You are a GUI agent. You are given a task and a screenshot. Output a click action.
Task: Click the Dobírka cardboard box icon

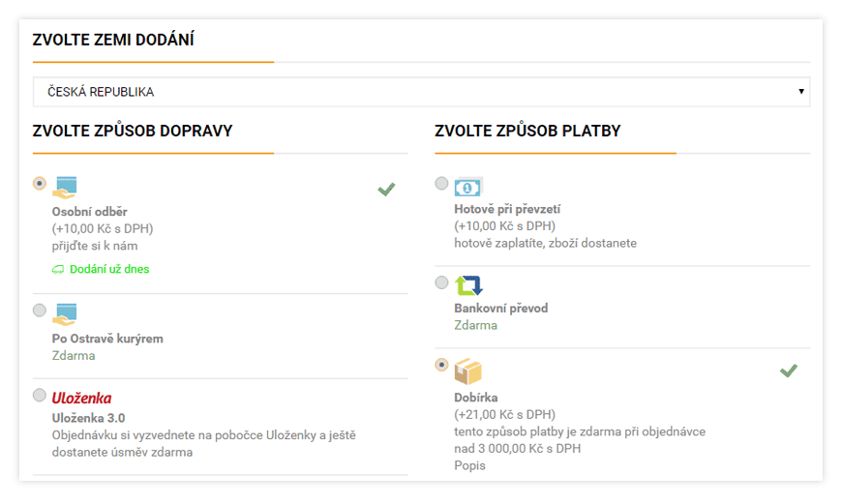click(468, 371)
